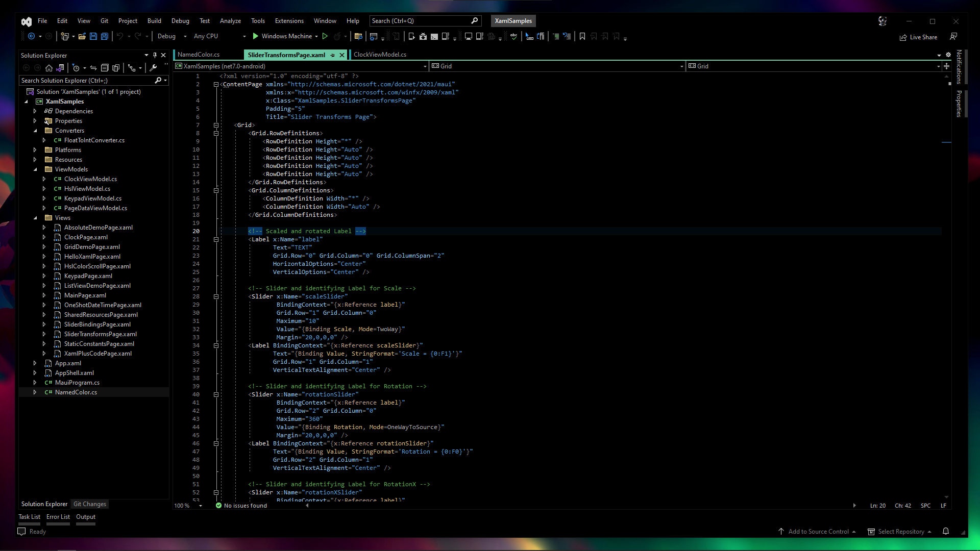The height and width of the screenshot is (551, 980).
Task: Collapse the Views folder
Action: pos(36,217)
